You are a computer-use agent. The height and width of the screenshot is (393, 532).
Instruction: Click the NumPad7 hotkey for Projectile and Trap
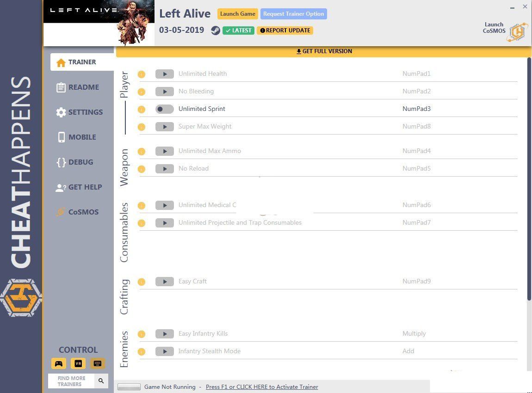(417, 223)
